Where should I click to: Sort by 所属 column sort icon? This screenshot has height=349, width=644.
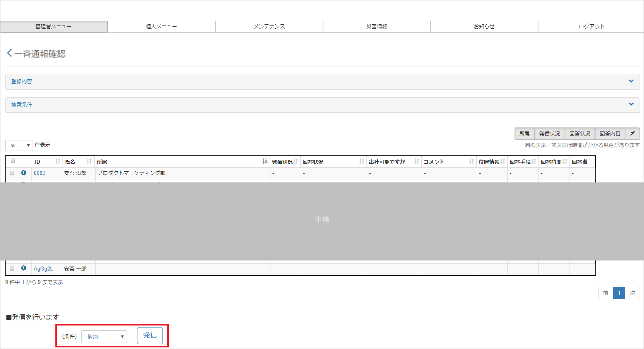pos(265,161)
